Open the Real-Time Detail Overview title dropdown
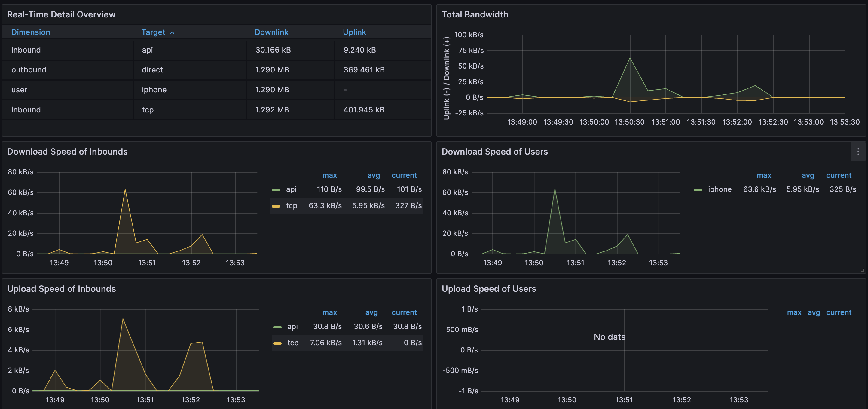The image size is (868, 409). pyautogui.click(x=62, y=14)
